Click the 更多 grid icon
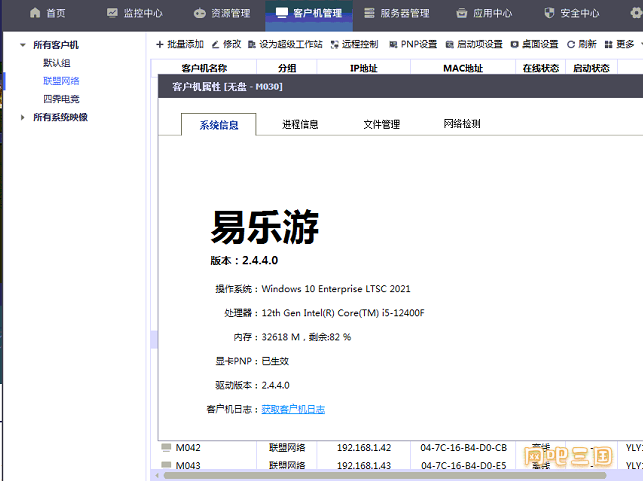Image resolution: width=643 pixels, height=481 pixels. click(609, 44)
